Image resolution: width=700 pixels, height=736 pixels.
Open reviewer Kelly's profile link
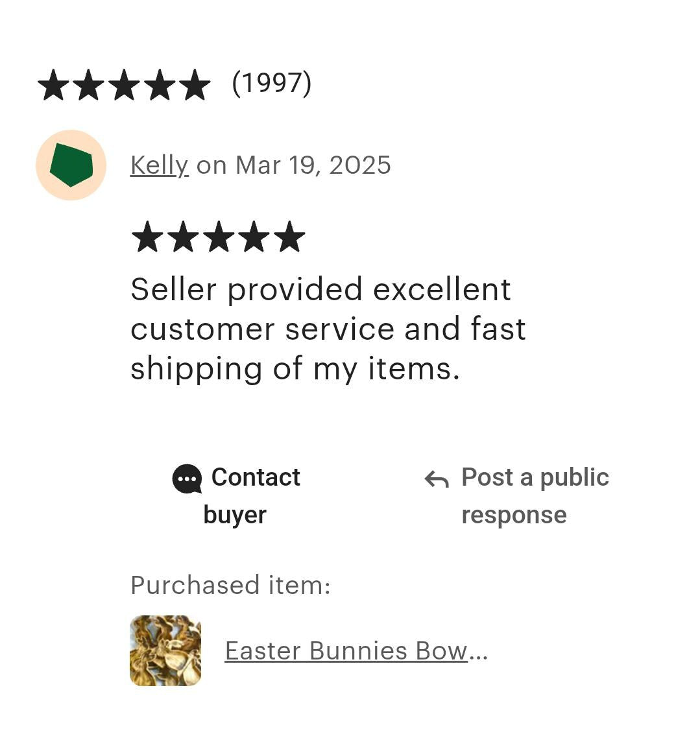(x=160, y=165)
